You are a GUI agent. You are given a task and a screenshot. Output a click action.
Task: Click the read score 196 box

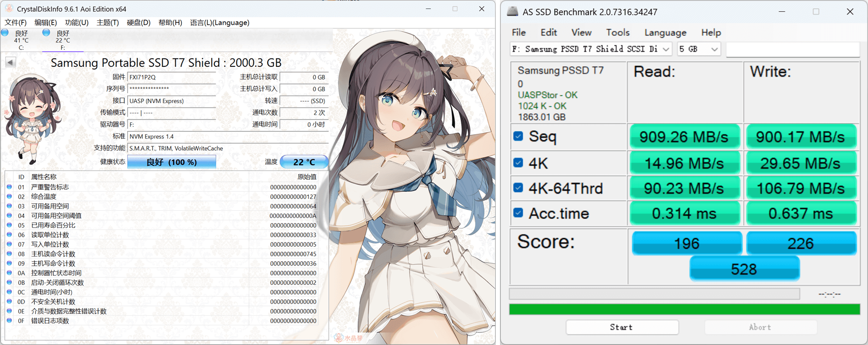point(687,243)
